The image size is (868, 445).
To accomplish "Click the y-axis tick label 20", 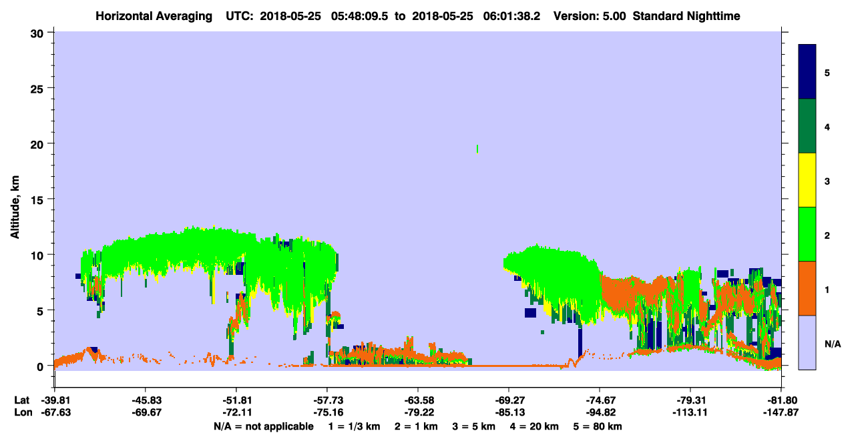I will tap(38, 143).
